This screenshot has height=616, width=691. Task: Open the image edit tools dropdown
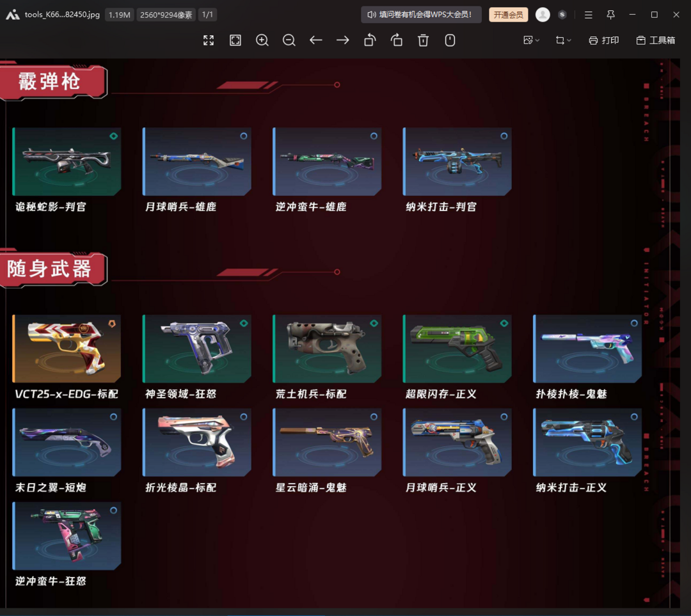[531, 40]
